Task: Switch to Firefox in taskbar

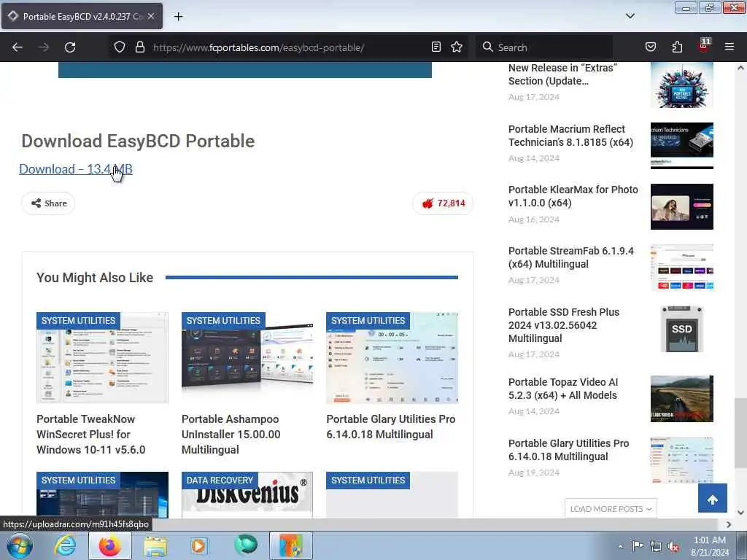Action: [x=110, y=545]
